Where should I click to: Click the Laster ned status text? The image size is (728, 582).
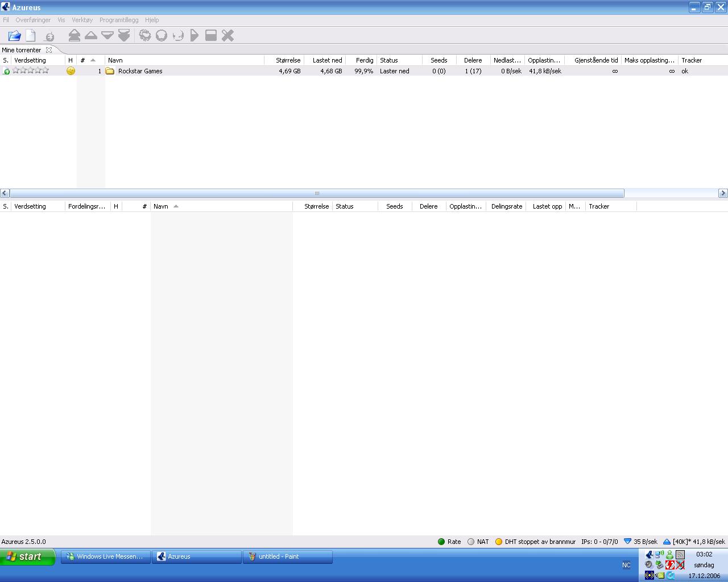(x=394, y=71)
